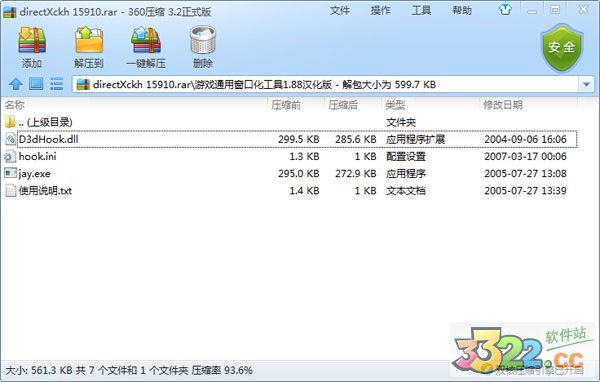Sort by the 压缩前 column header

pos(286,105)
